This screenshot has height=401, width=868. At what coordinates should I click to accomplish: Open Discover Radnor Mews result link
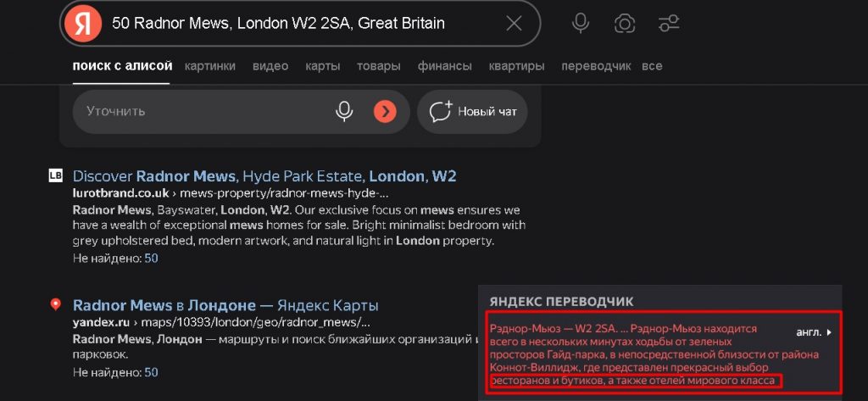coord(264,176)
